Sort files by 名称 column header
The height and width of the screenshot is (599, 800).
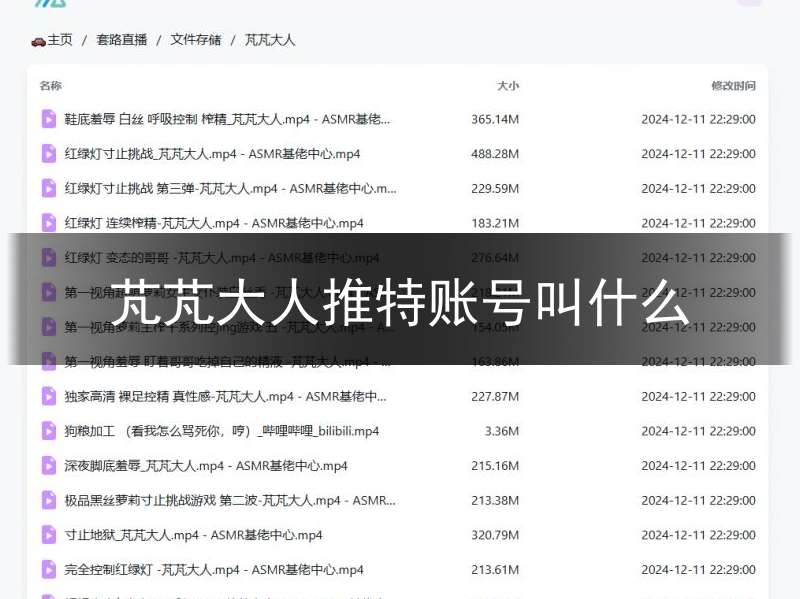click(x=51, y=86)
